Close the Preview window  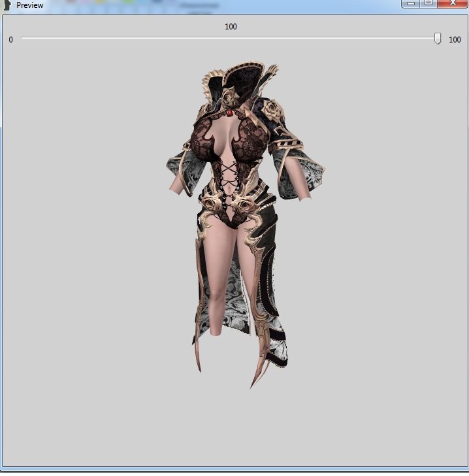452,3
